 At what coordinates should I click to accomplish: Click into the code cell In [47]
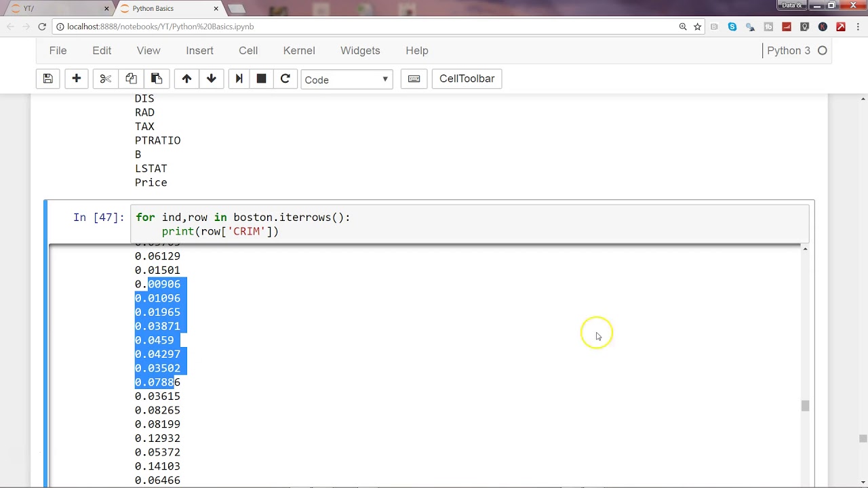[470, 224]
